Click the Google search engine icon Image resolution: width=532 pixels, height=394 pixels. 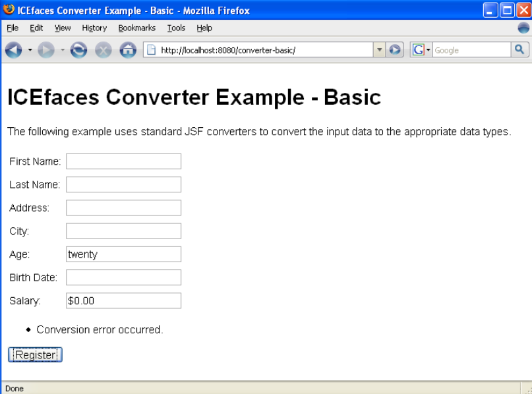click(x=418, y=50)
